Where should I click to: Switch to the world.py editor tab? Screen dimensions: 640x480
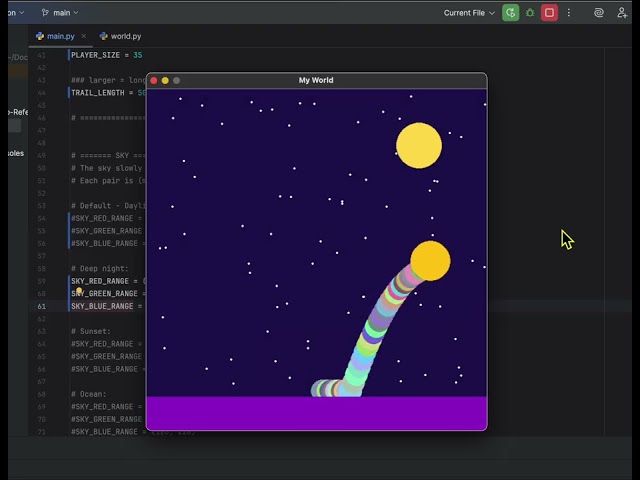point(120,36)
